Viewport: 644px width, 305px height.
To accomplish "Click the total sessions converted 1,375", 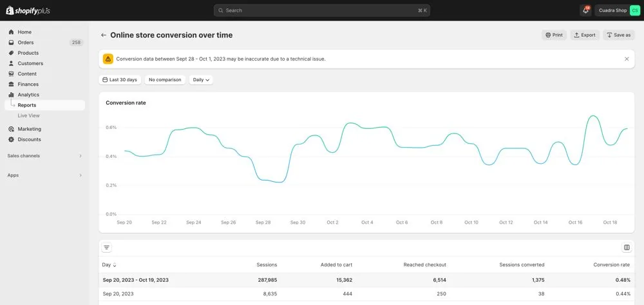I will 536,280.
